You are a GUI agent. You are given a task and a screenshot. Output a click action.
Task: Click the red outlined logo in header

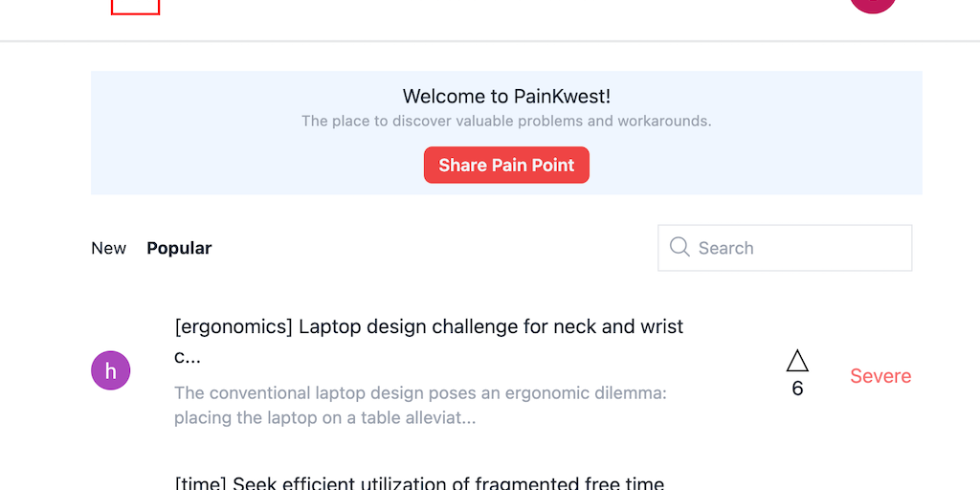[x=135, y=6]
